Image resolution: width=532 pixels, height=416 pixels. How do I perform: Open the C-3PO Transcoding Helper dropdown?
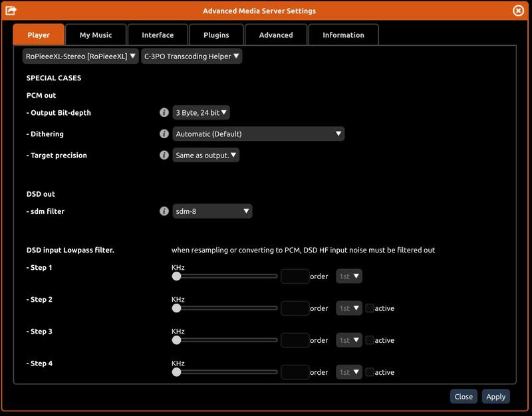tap(192, 56)
